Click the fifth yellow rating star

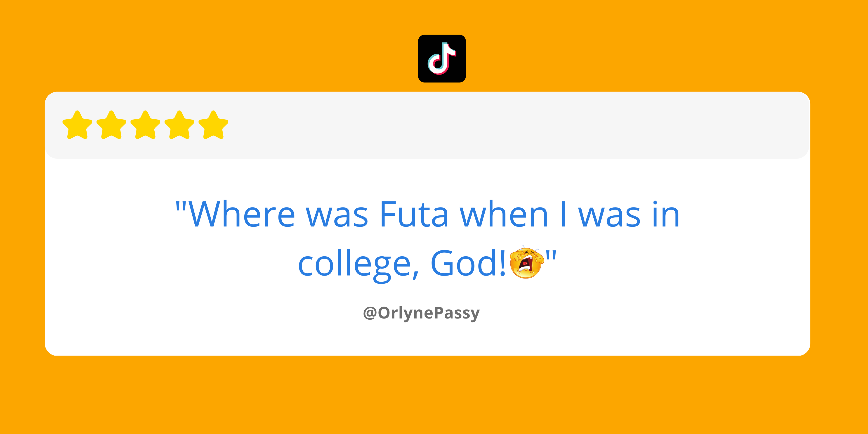pos(214,125)
